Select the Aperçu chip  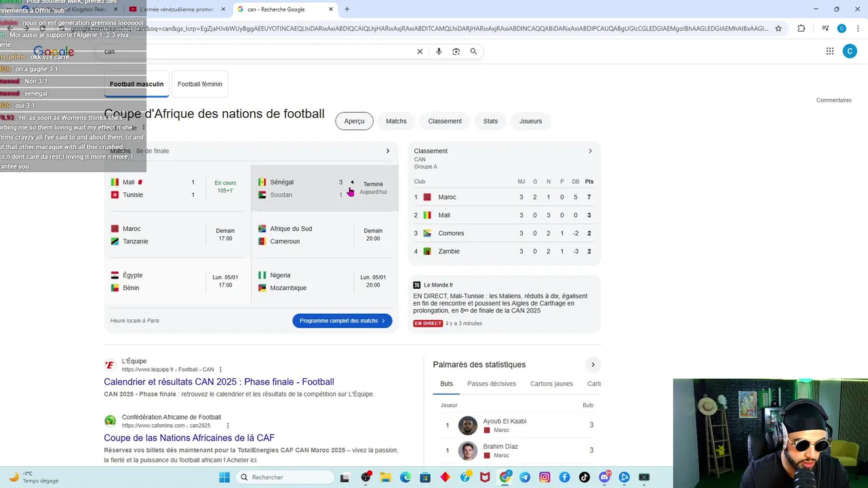355,121
